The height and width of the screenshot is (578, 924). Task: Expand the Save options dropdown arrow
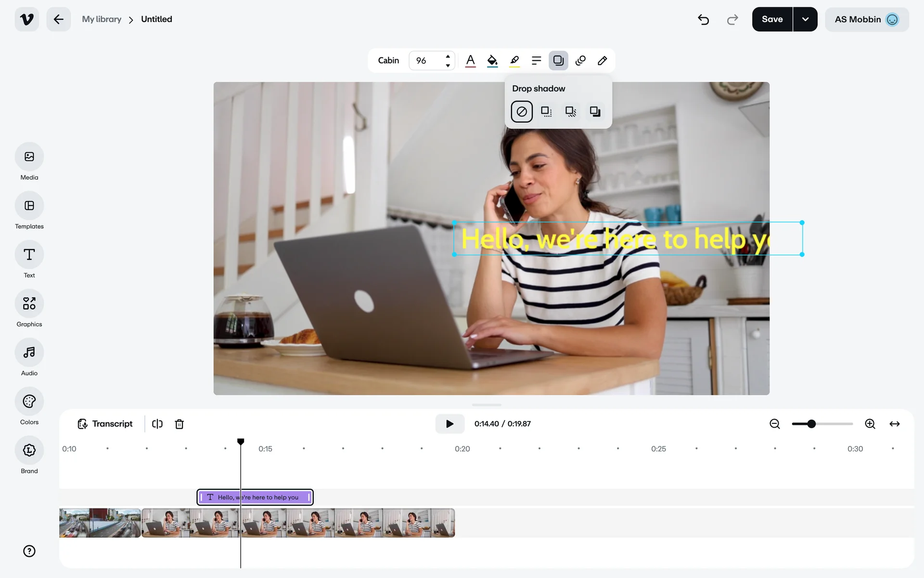coord(805,19)
